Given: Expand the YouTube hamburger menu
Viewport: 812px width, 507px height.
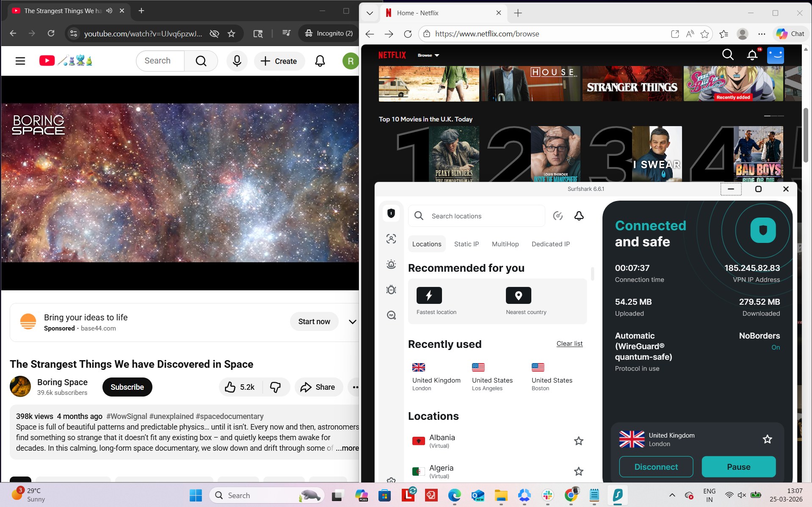Looking at the screenshot, I should [20, 61].
